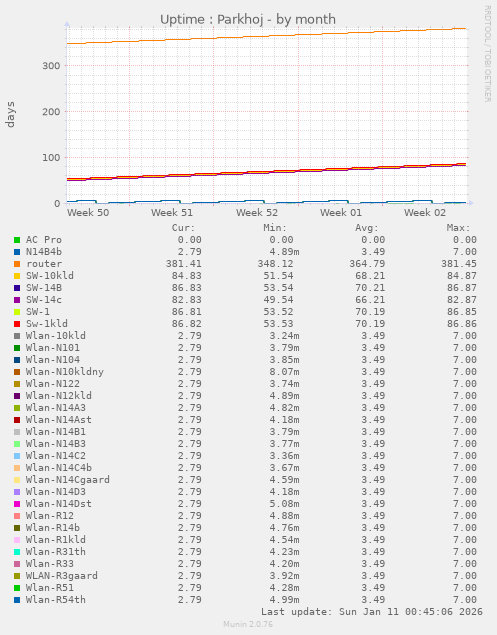Select the 'SW-1' legend label

click(38, 312)
